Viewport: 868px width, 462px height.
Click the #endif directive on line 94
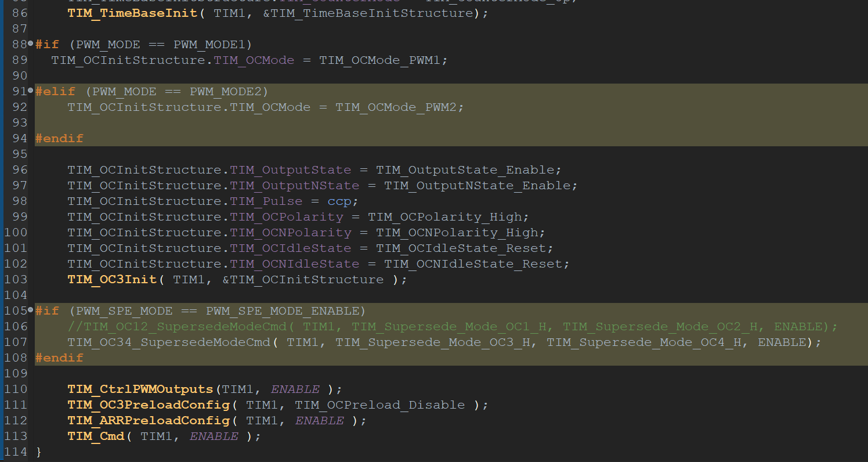tap(59, 139)
